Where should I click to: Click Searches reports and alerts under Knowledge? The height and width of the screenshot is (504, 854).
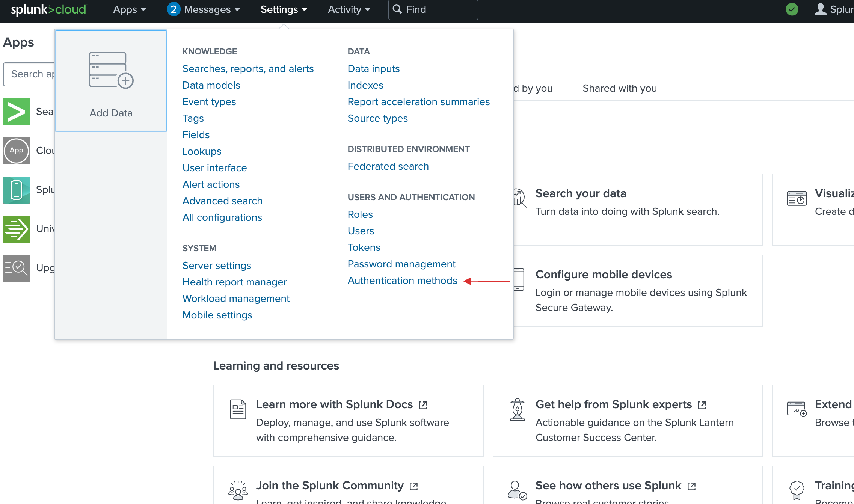248,68
